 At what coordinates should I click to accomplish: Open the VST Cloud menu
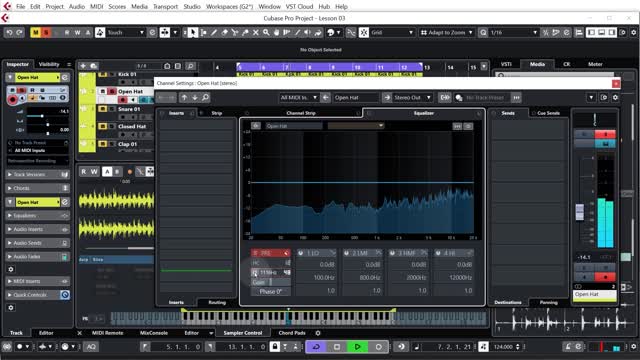pos(299,7)
